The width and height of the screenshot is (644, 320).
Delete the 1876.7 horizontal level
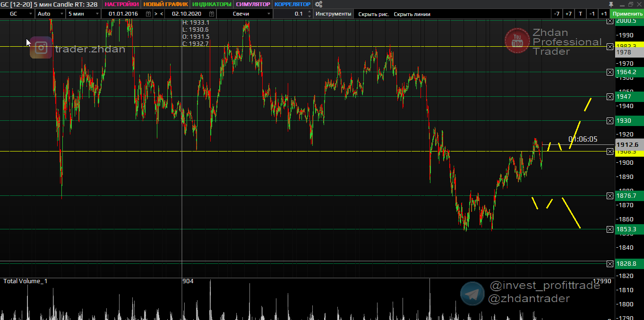click(x=610, y=195)
